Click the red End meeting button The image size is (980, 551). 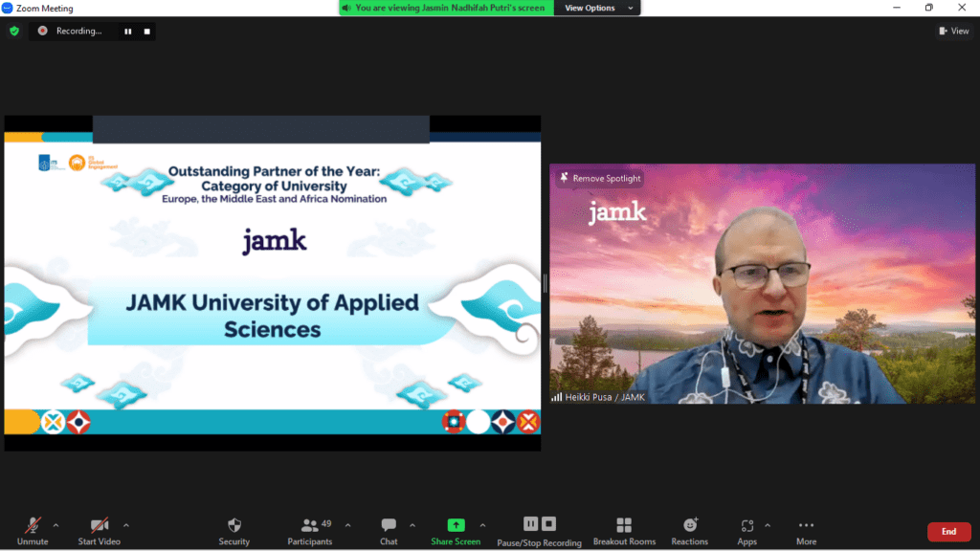(948, 532)
